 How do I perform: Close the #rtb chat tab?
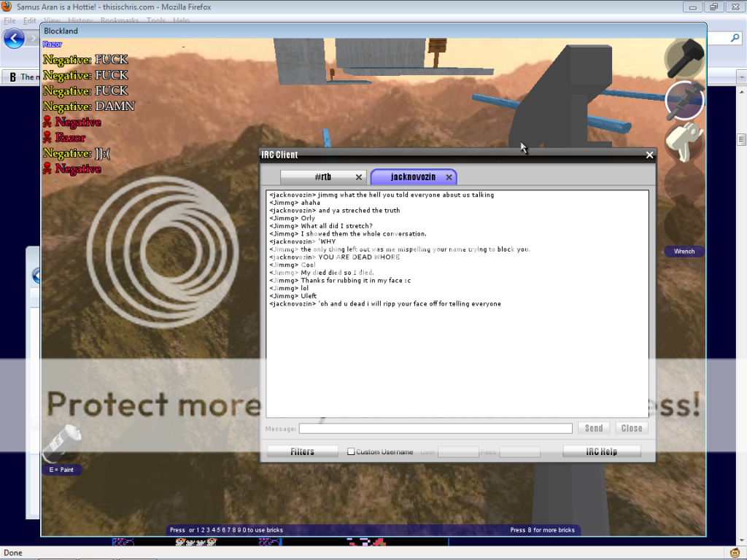[x=359, y=177]
